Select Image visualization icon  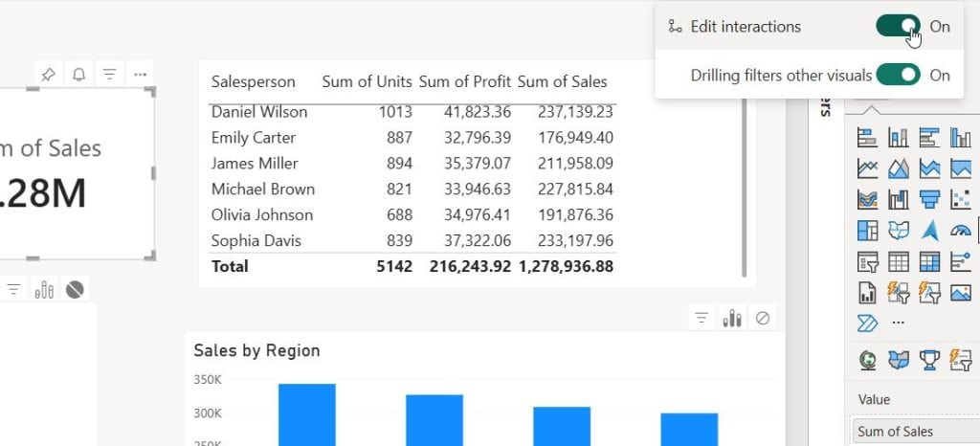coord(961,292)
